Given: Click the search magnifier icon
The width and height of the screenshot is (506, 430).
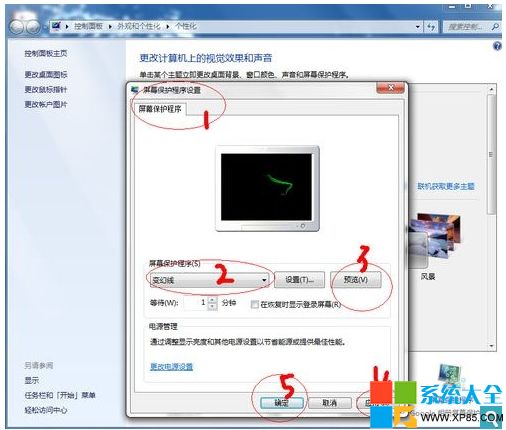Looking at the screenshot, I should (x=495, y=27).
